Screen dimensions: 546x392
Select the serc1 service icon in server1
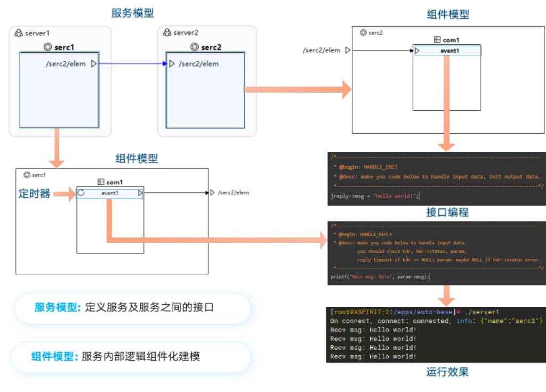point(47,47)
